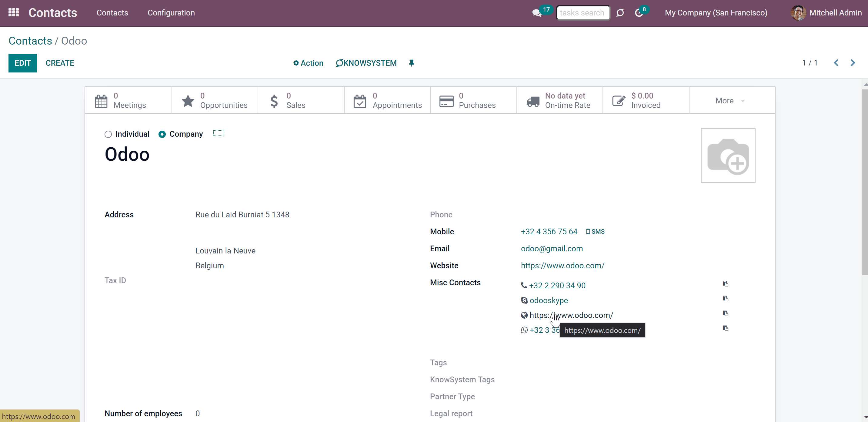868x422 pixels.
Task: Copy the WhatsApp number contact value
Action: coord(726,328)
